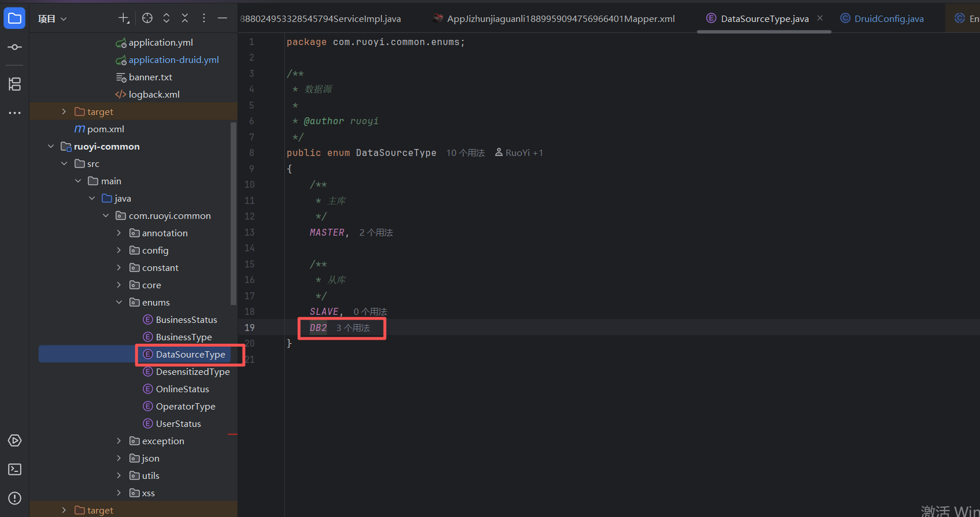Expand the xss package
The image size is (980, 517).
tap(119, 493)
